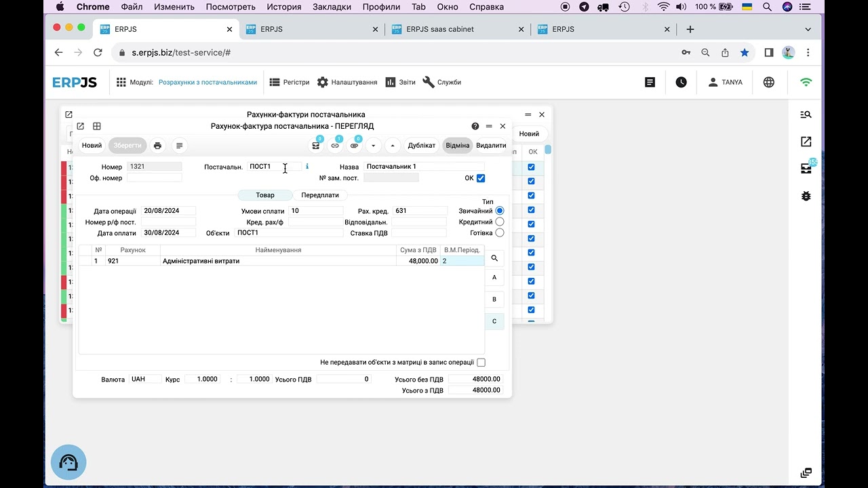
Task: Open attachments paperclip icon in invoice toolbar
Action: point(355,146)
